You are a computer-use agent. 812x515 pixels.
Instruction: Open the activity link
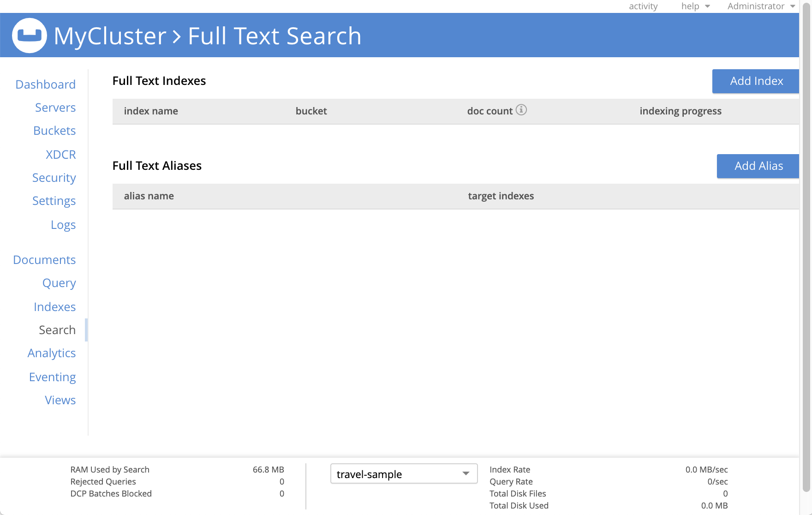[x=643, y=6]
